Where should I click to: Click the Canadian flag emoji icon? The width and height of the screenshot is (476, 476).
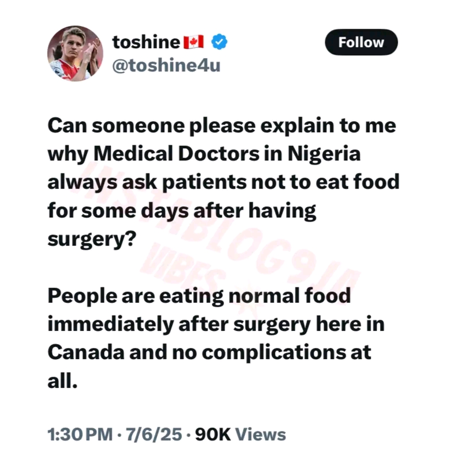(193, 42)
